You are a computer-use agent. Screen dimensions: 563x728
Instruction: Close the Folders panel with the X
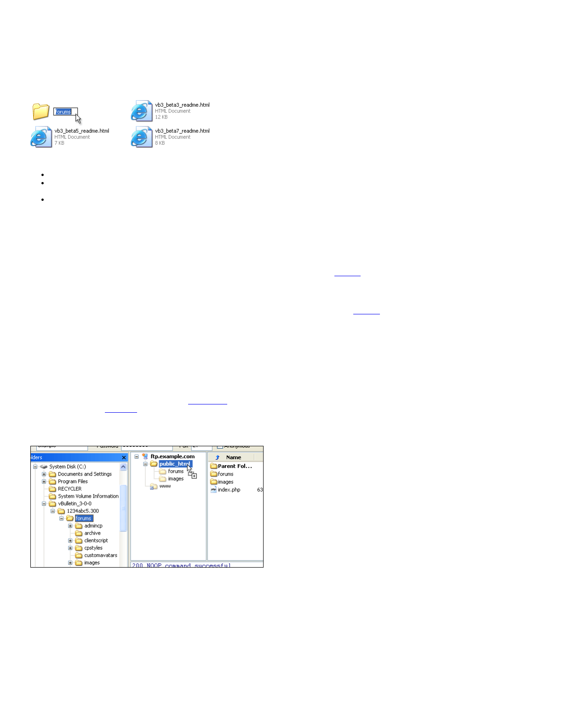click(124, 458)
